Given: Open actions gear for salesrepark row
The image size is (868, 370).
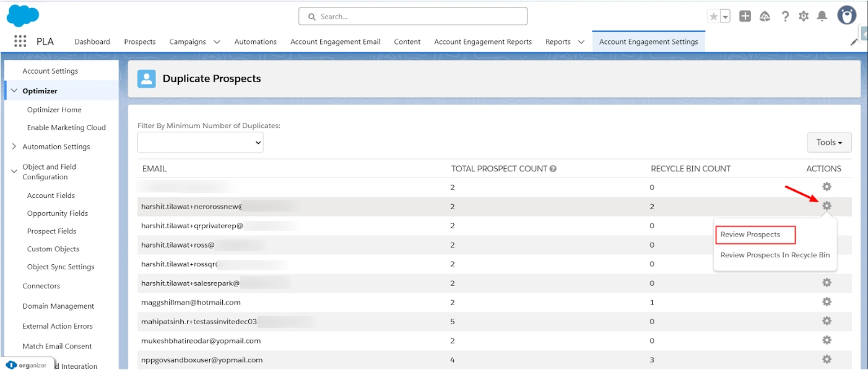Looking at the screenshot, I should click(827, 283).
